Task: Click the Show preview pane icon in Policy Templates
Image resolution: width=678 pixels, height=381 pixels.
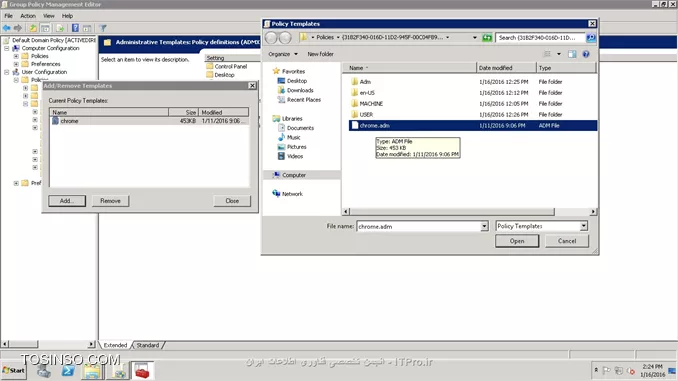Action: (x=572, y=54)
